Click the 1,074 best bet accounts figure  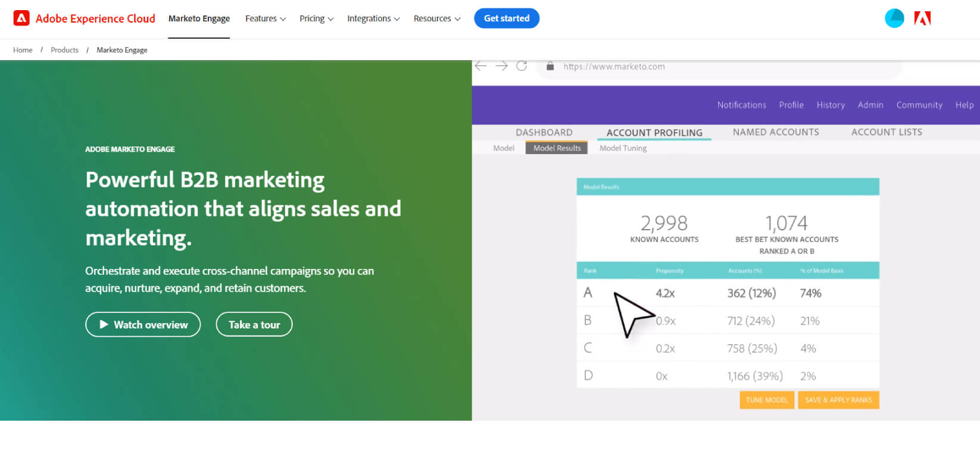pos(787,223)
